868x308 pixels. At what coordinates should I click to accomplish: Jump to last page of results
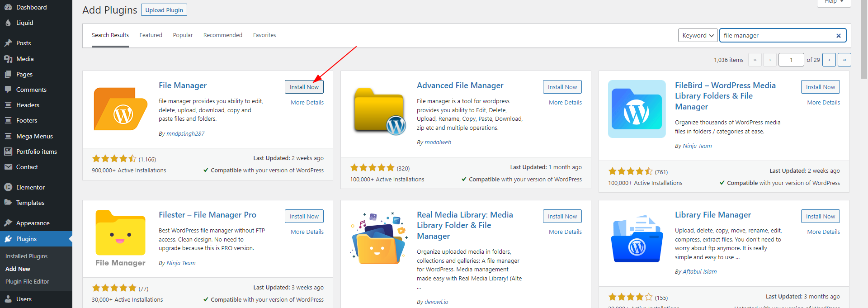tap(844, 60)
